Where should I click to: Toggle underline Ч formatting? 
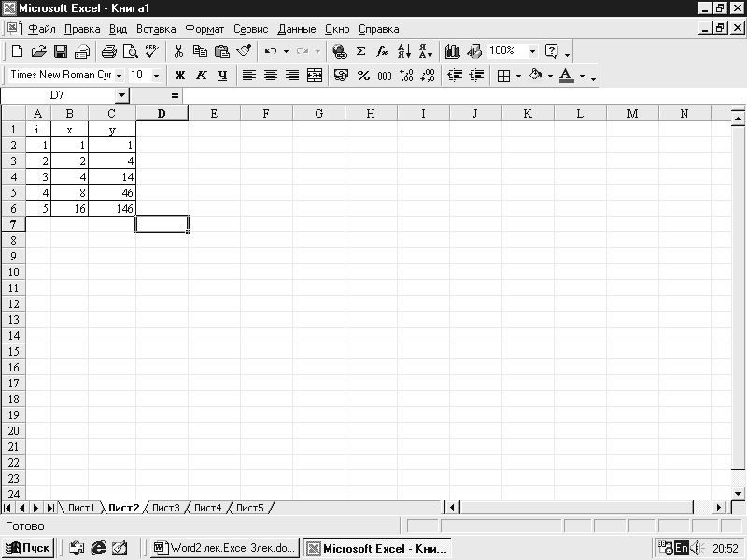222,76
